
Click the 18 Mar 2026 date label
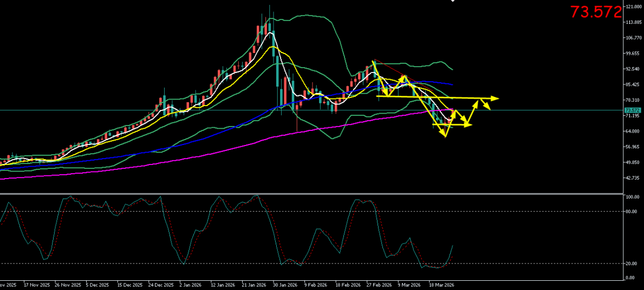coord(441,284)
